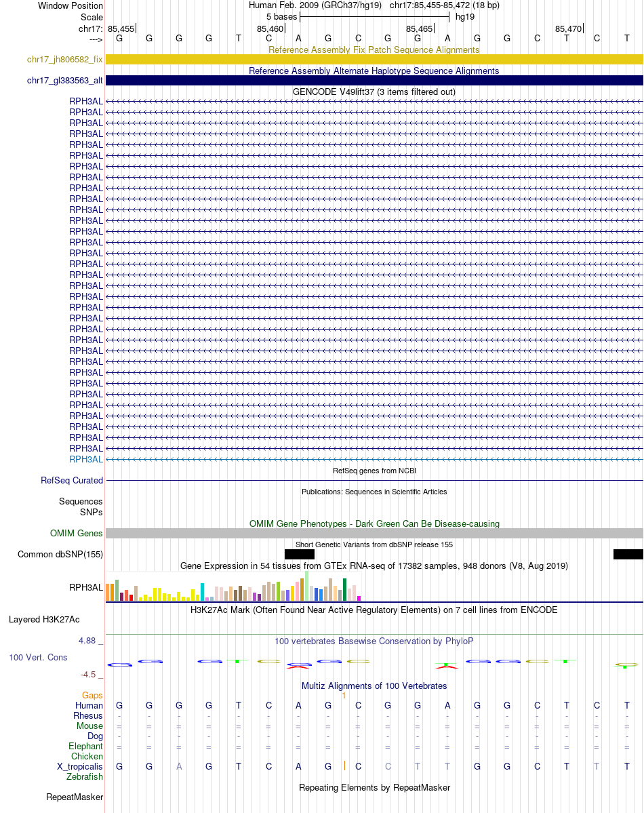Open the H3K27Ac Mark ENCODE track title
Screen dimensions: 644x813
[x=374, y=610]
